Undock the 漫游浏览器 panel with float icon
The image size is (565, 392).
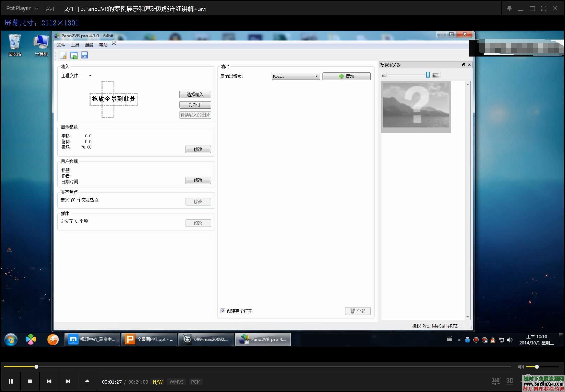(464, 65)
